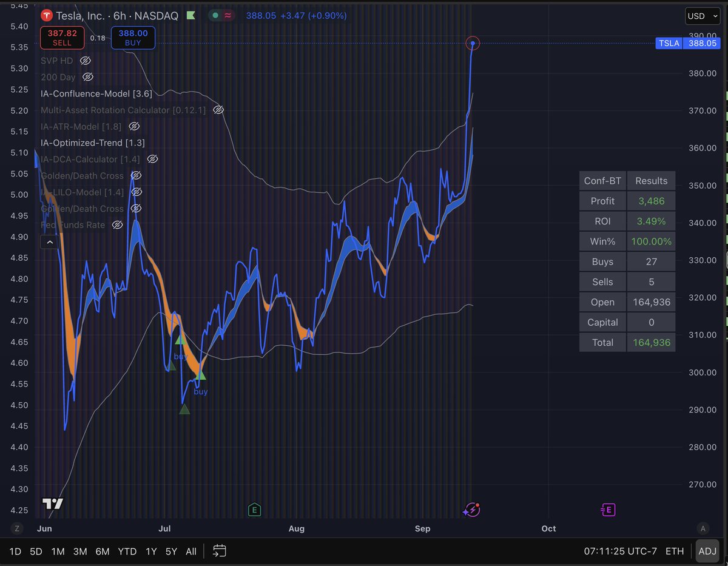
Task: Click the green earnings E icon
Action: [254, 510]
